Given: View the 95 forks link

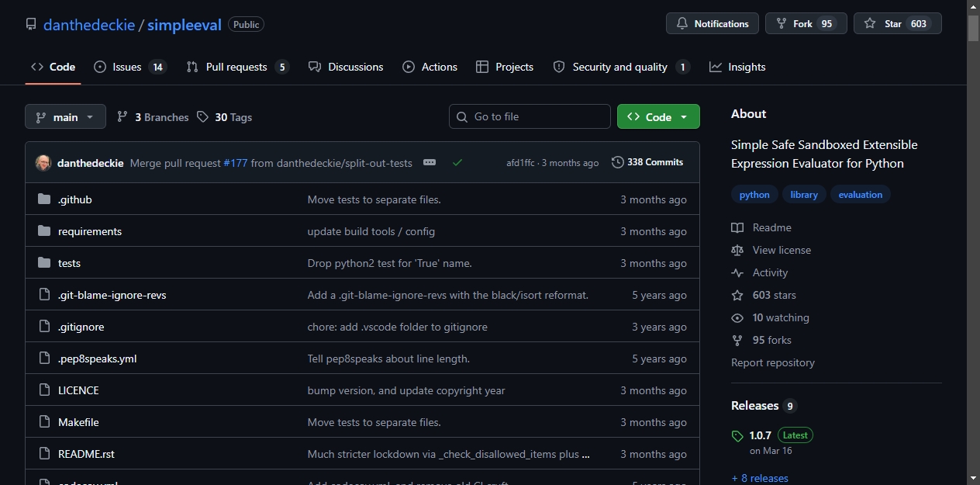Looking at the screenshot, I should 761,340.
